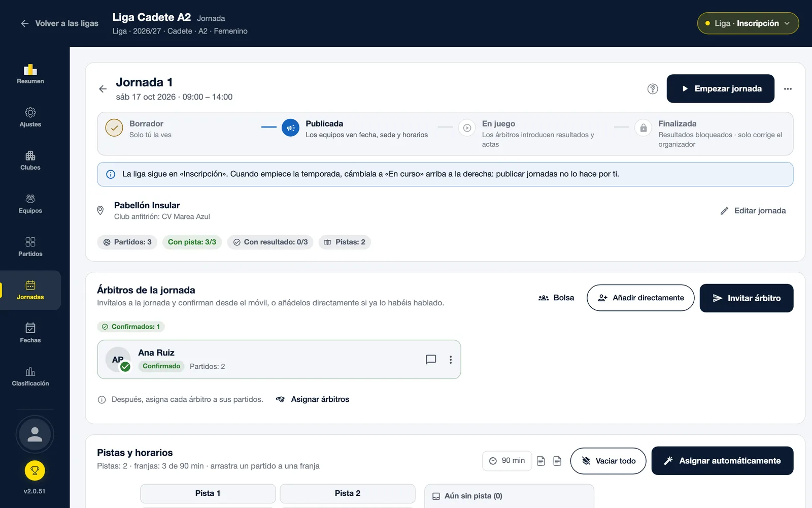This screenshot has height=508, width=812.
Task: Open Ana Ruiz's vertical dots menu
Action: (451, 360)
